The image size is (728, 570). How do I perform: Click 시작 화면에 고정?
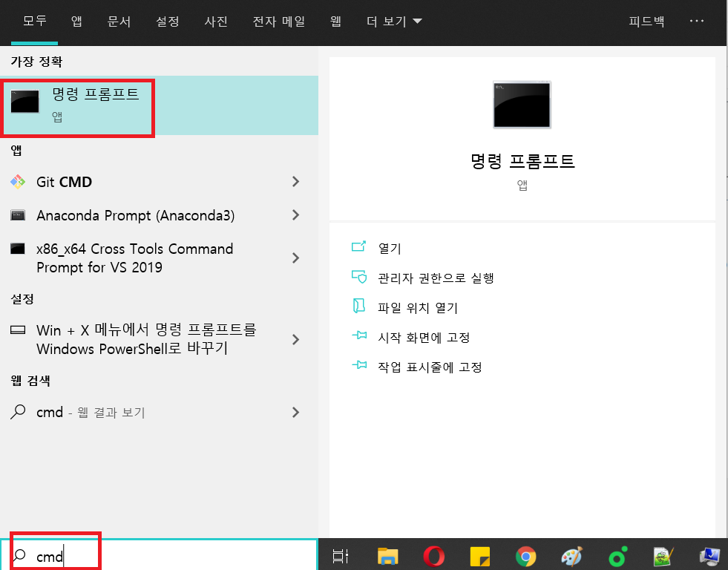[x=424, y=338]
